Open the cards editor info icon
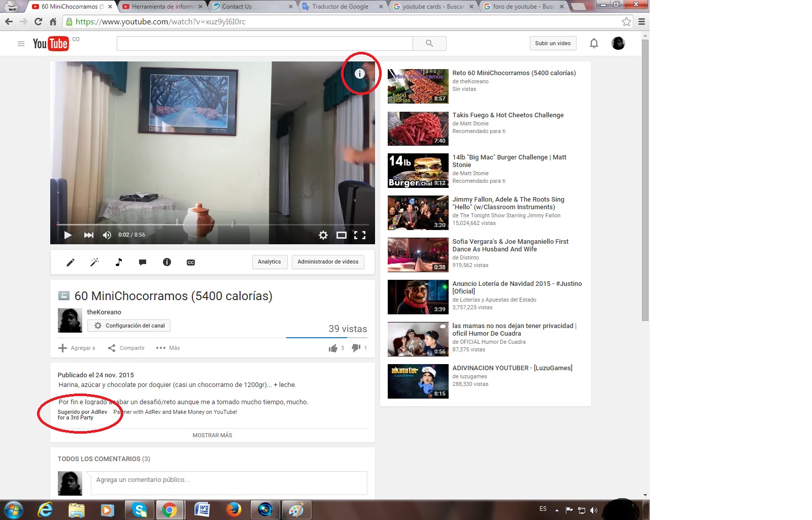Viewport: 812px width, 520px height. point(167,262)
